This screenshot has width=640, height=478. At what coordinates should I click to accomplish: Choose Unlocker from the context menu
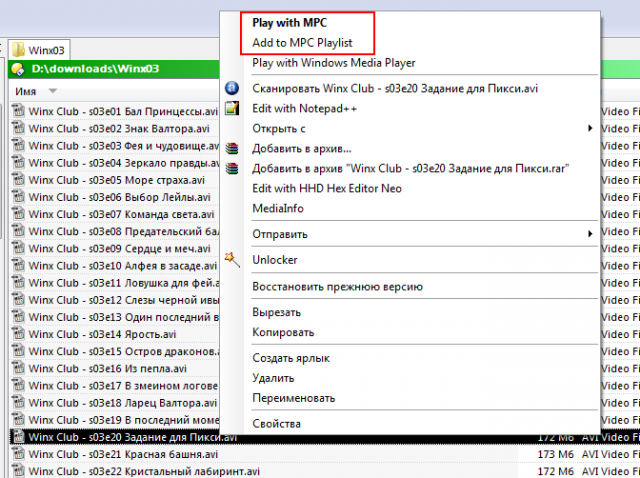275,260
